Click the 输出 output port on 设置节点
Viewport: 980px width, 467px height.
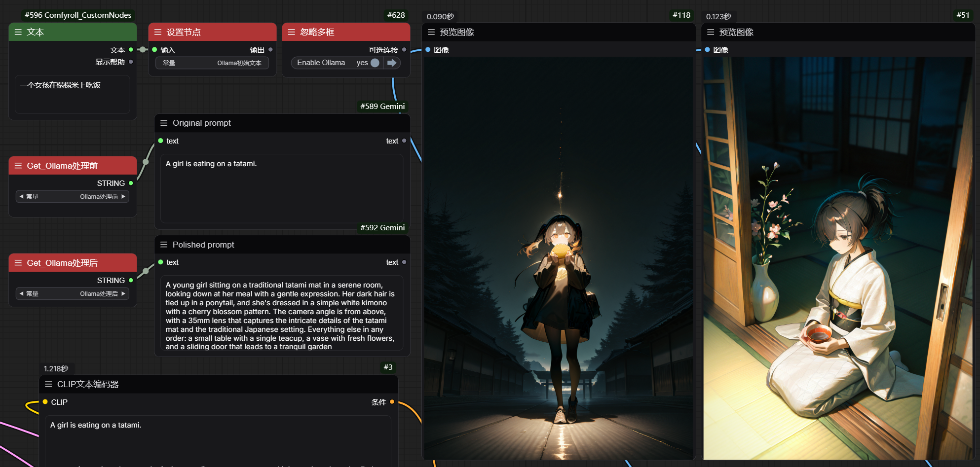[x=270, y=50]
